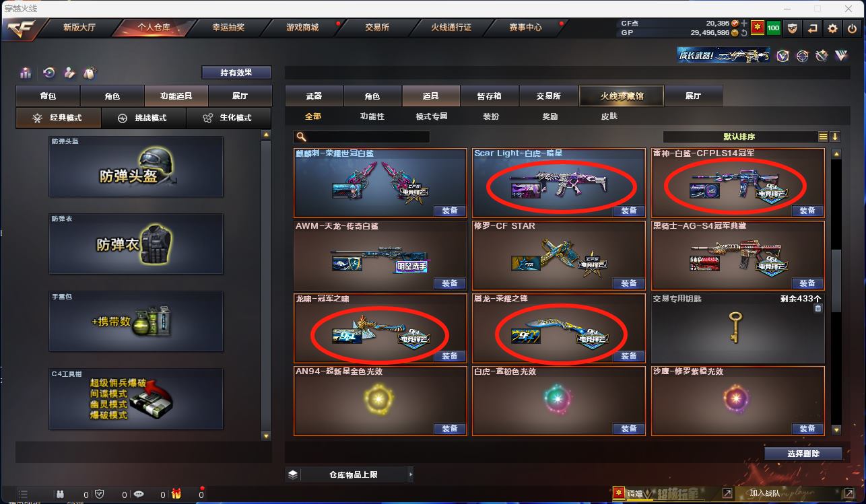Open the 默认排序 sorting dropdown
866x504 pixels.
point(739,137)
